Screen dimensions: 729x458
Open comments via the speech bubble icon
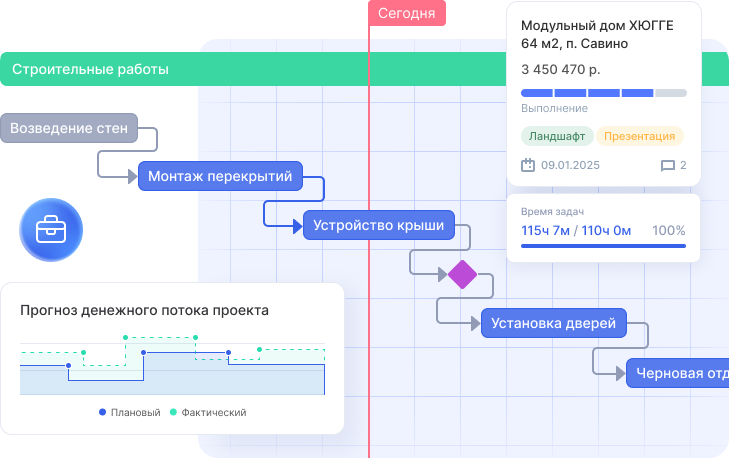pos(668,166)
